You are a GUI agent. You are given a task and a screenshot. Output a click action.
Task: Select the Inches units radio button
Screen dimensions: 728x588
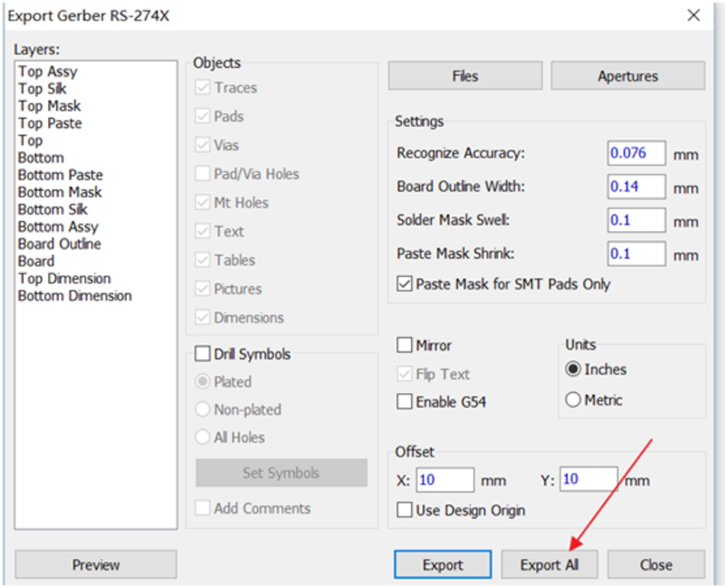point(573,370)
